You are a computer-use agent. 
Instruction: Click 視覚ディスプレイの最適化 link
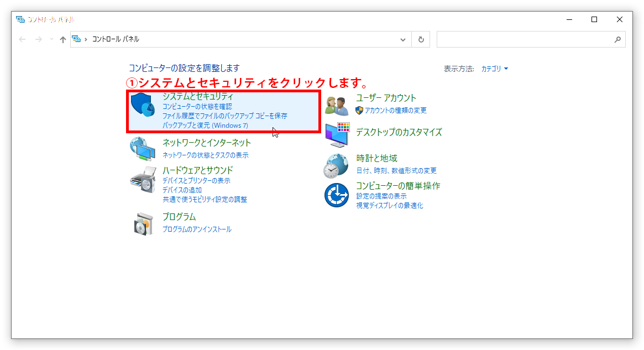[x=389, y=205]
